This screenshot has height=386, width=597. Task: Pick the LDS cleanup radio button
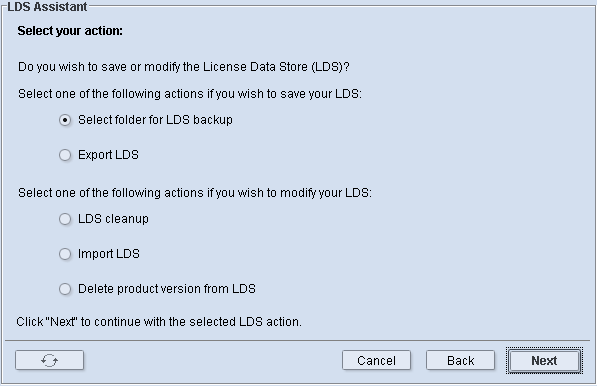coord(65,219)
